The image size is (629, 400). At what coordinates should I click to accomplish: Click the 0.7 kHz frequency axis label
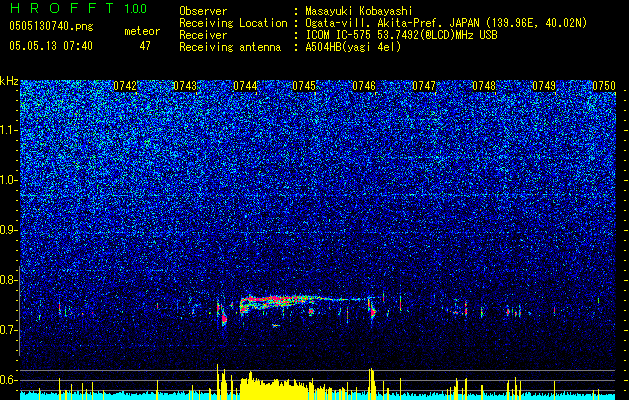pyautogui.click(x=9, y=330)
